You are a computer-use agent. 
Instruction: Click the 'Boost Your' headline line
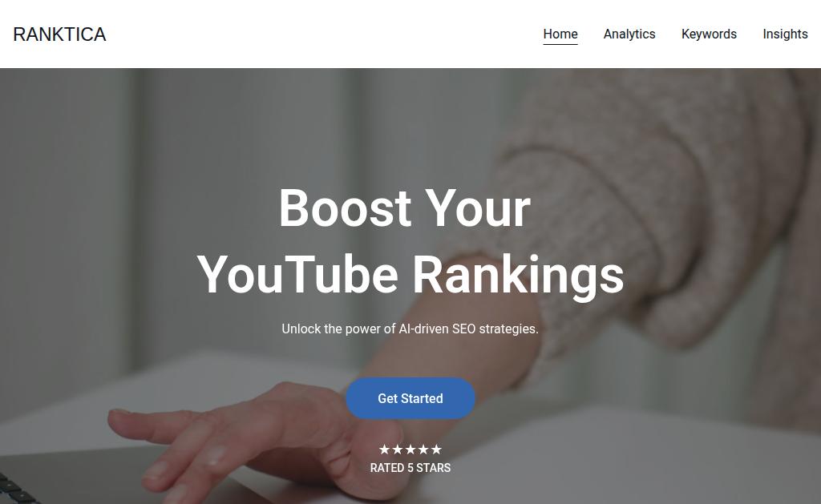[x=405, y=208]
